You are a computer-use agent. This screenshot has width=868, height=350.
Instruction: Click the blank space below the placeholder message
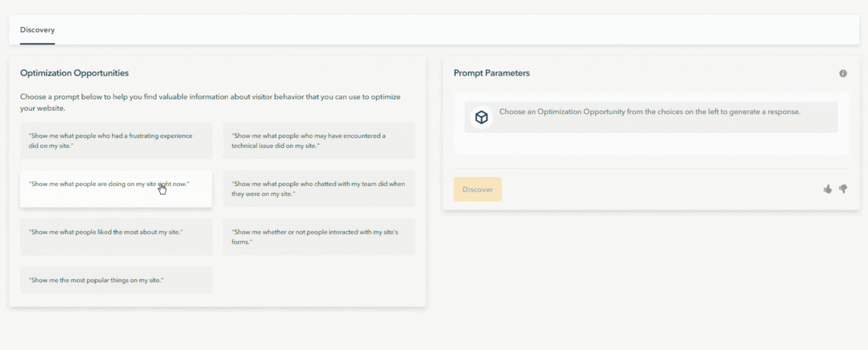651,144
